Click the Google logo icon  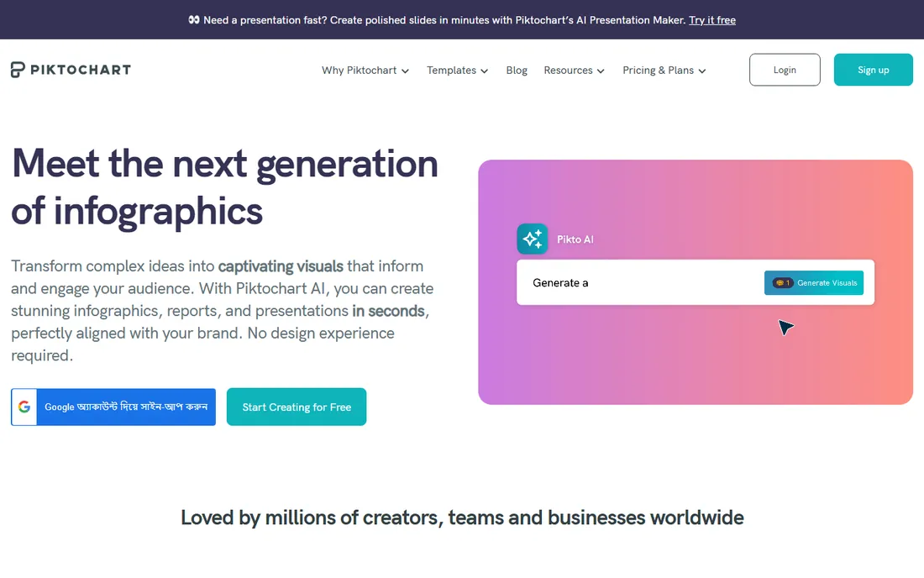tap(24, 407)
